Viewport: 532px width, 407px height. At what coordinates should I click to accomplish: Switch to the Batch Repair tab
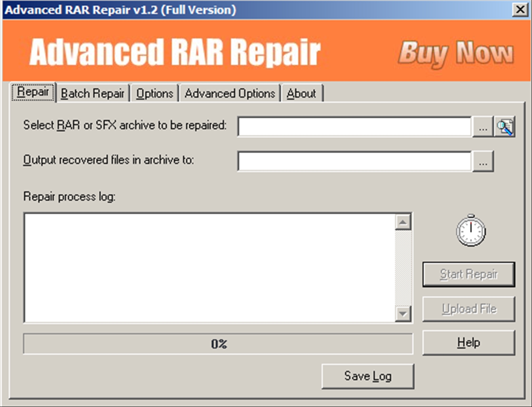pos(93,93)
